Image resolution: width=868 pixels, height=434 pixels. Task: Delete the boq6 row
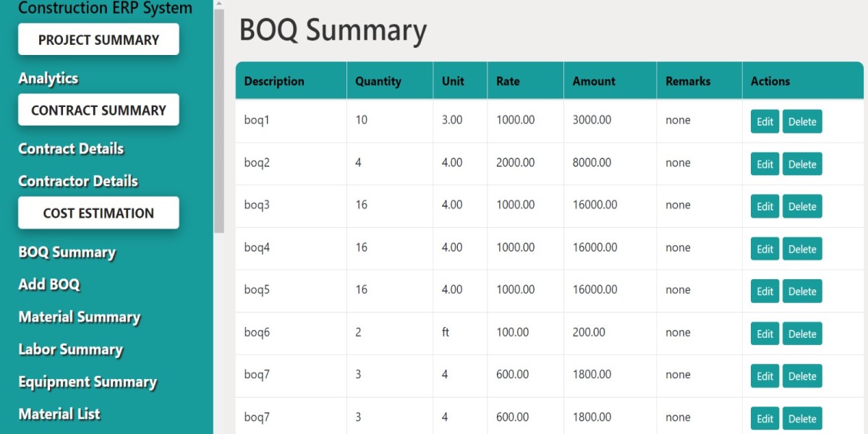pyautogui.click(x=802, y=334)
